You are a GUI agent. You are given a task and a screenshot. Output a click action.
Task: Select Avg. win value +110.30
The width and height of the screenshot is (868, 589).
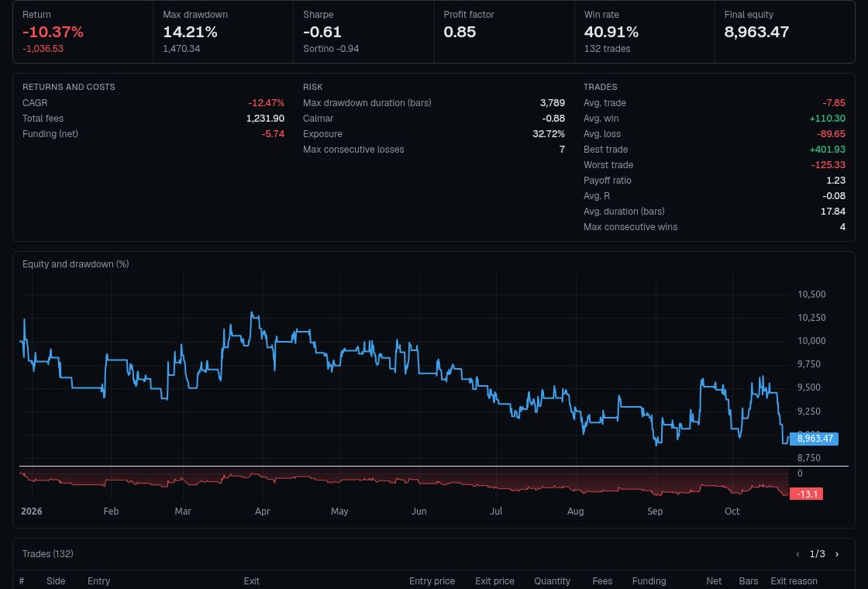point(828,119)
